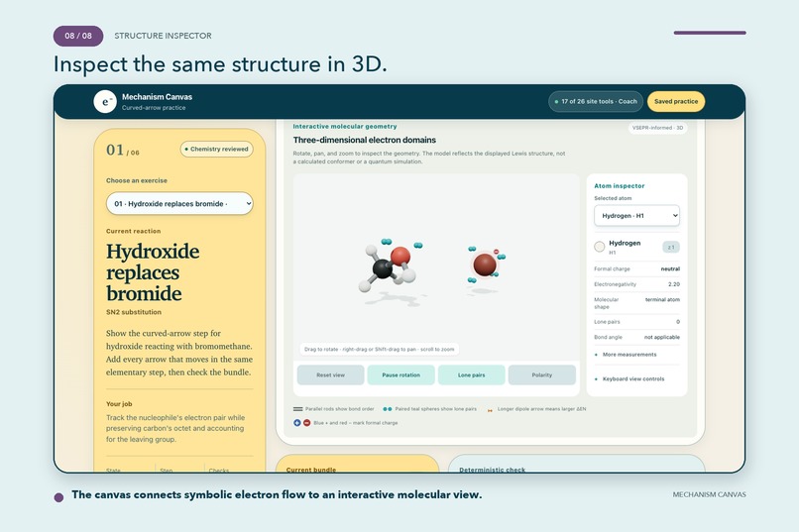Click the red oxygen atom in 3D model

click(400, 256)
